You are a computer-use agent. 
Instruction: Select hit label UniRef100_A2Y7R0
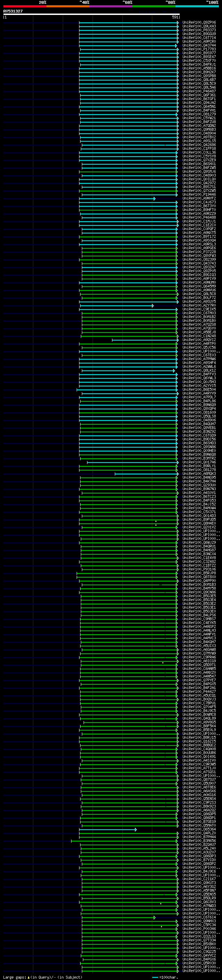199,306
